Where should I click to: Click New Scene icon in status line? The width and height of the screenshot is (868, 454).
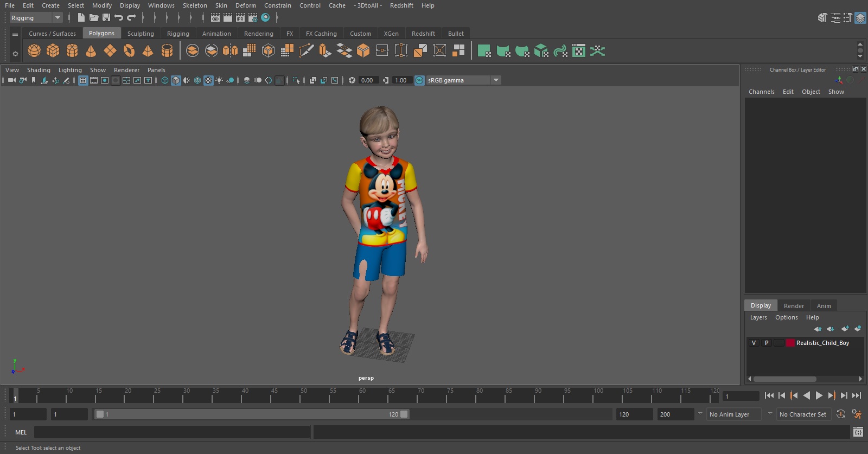[81, 18]
